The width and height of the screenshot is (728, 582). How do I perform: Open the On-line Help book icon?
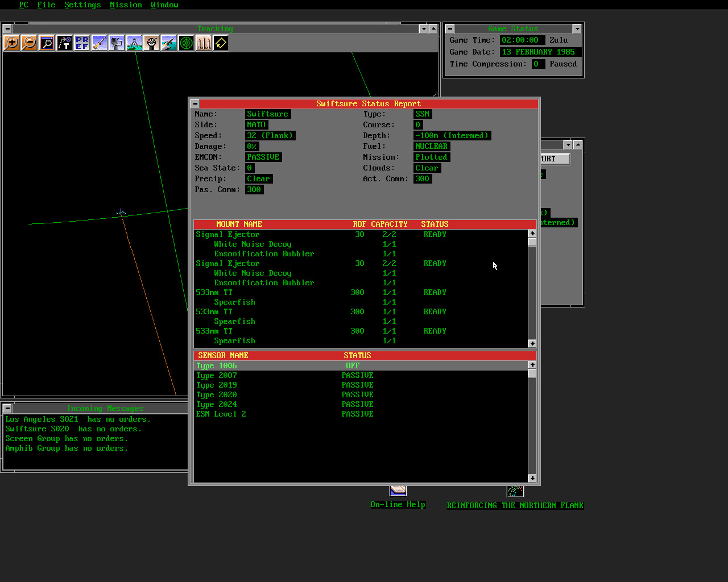pyautogui.click(x=398, y=490)
